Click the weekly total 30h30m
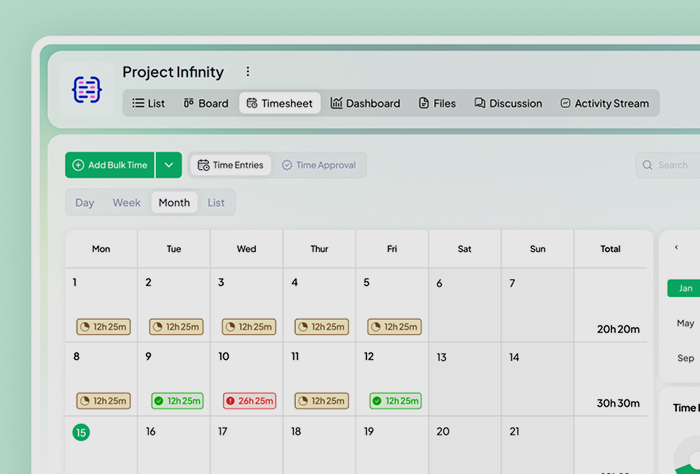Image resolution: width=700 pixels, height=474 pixels. coord(618,403)
